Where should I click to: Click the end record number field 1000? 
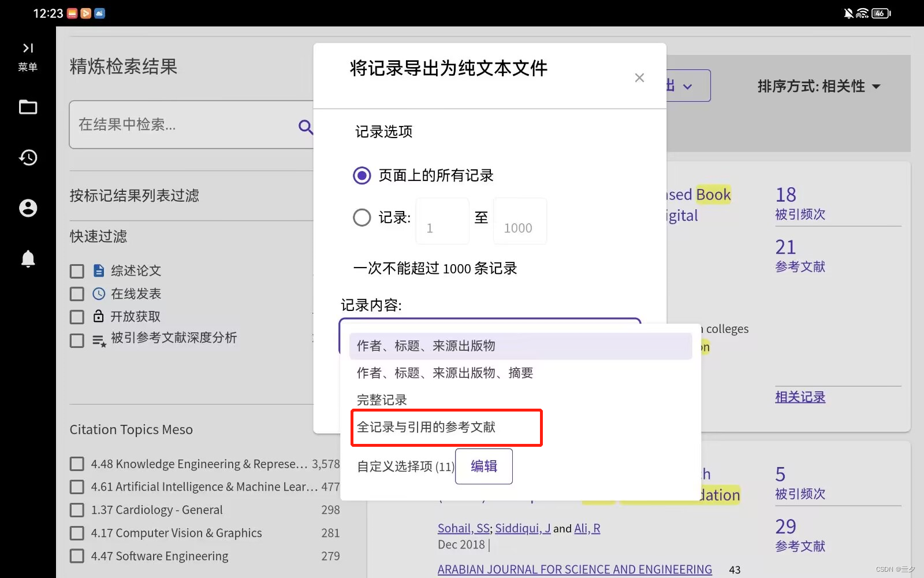tap(520, 221)
